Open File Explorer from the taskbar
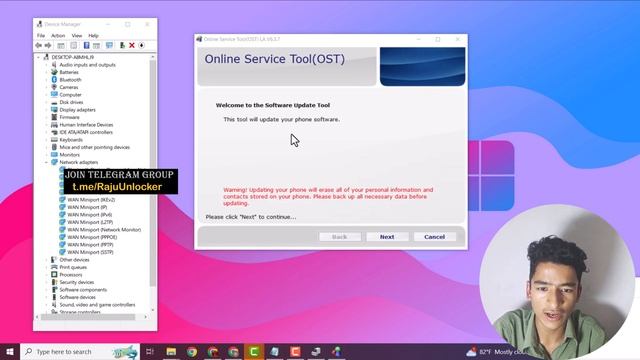 click(171, 351)
